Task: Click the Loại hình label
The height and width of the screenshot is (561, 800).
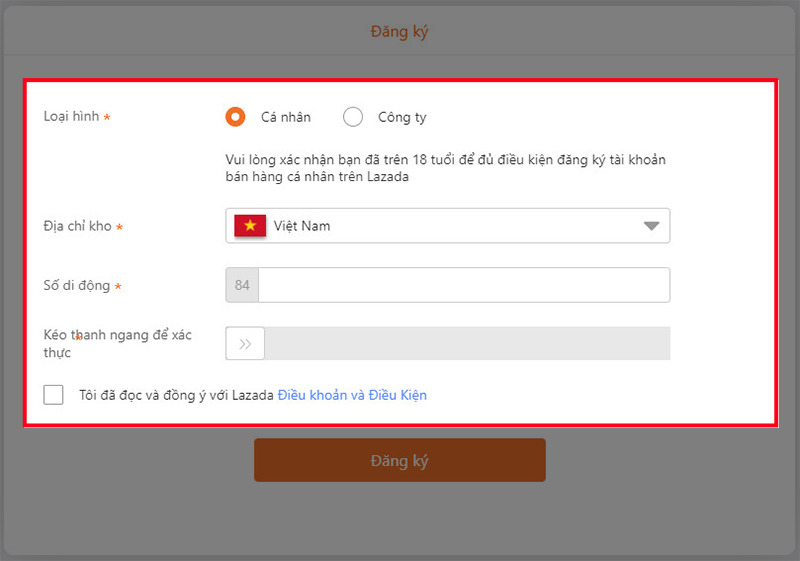Action: [x=71, y=116]
